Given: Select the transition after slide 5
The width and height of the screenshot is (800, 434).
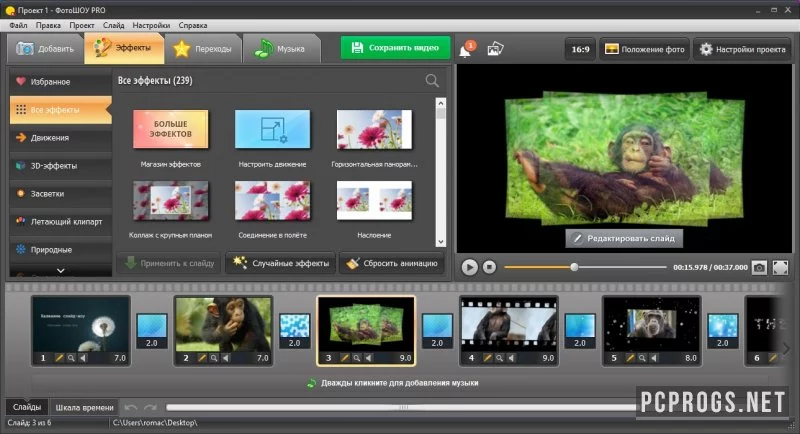Looking at the screenshot, I should click(722, 330).
